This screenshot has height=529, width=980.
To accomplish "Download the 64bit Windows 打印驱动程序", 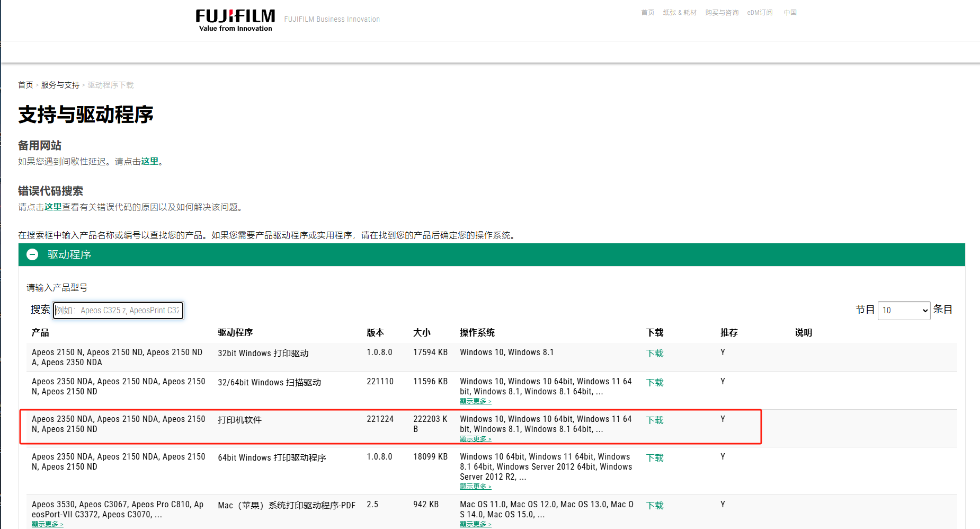I will [655, 457].
